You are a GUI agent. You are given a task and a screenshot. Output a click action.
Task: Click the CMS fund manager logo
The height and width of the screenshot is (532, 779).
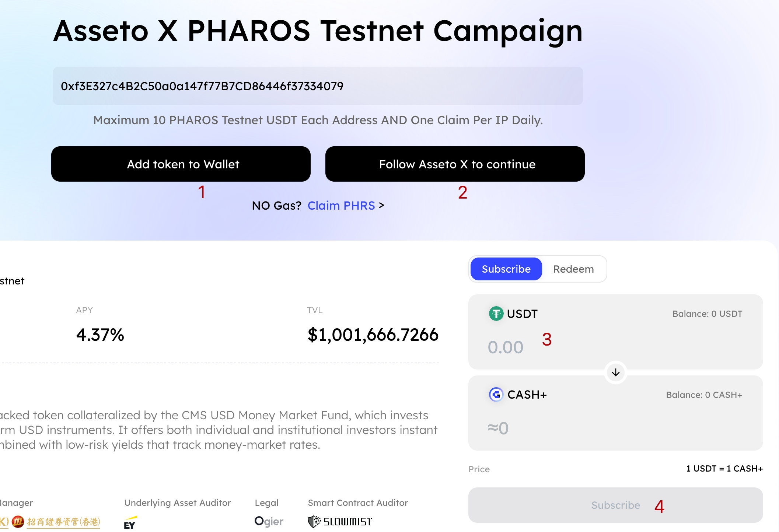[55, 522]
